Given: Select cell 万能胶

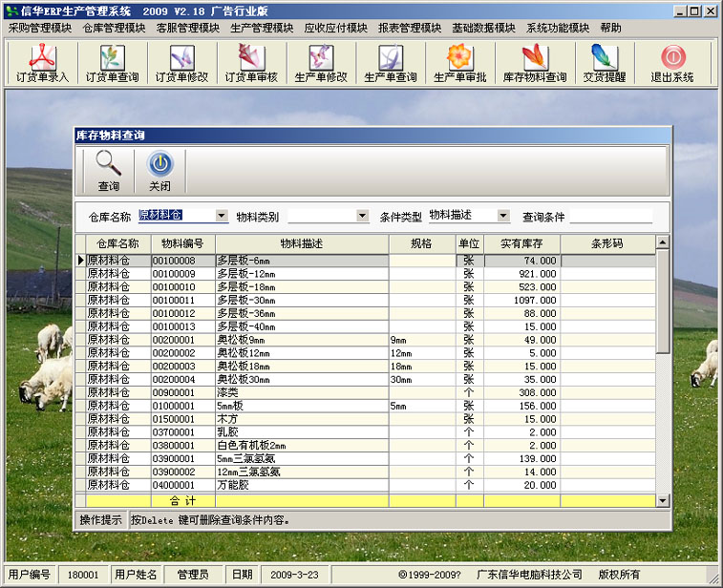Looking at the screenshot, I should pos(302,485).
